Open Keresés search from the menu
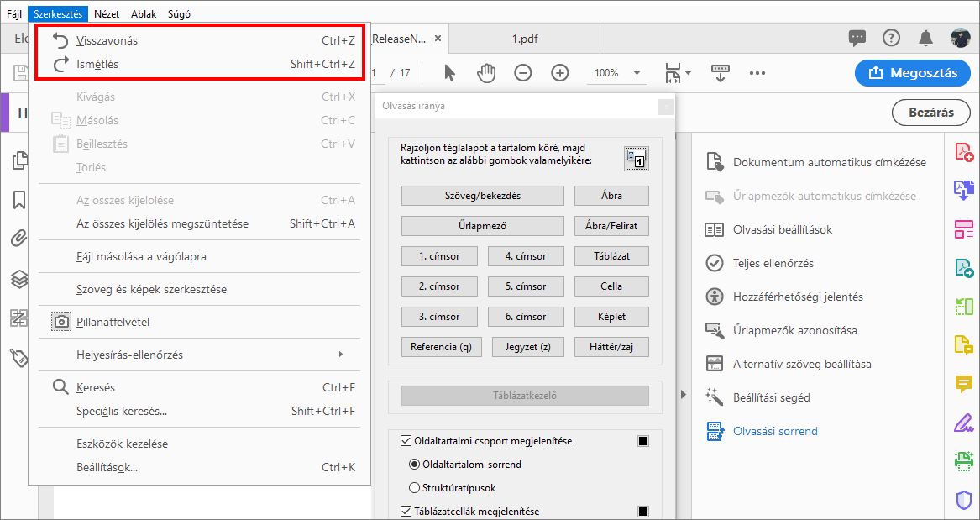 199,387
